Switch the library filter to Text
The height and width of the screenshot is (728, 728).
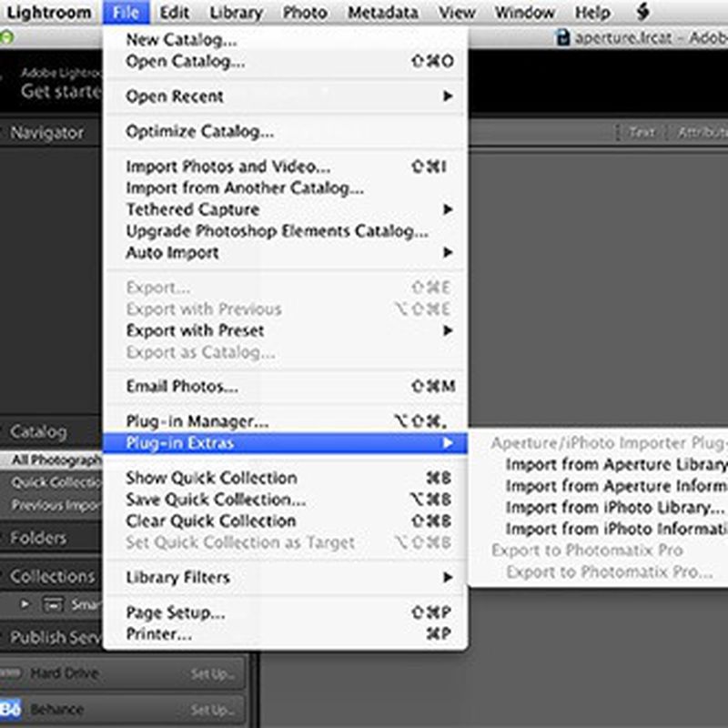[642, 133]
